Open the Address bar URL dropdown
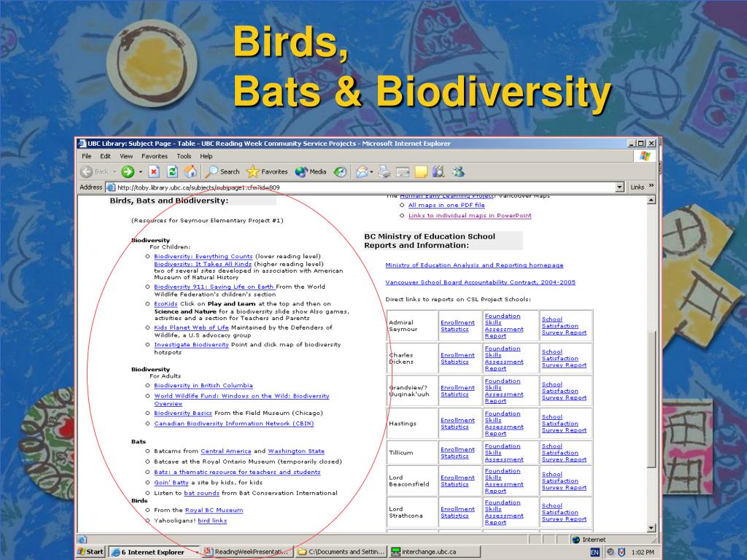 click(620, 187)
